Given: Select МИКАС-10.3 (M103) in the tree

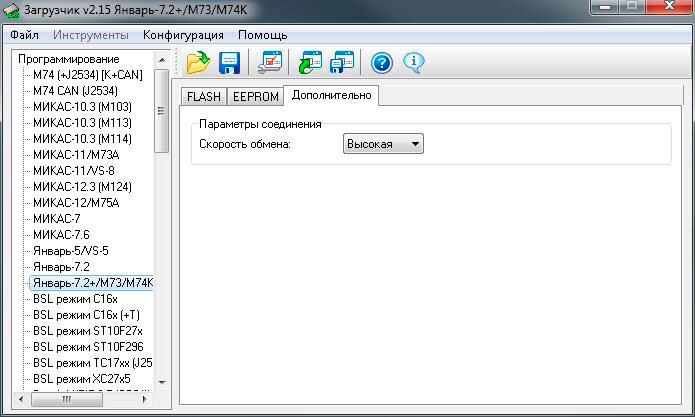Looking at the screenshot, I should 82,107.
